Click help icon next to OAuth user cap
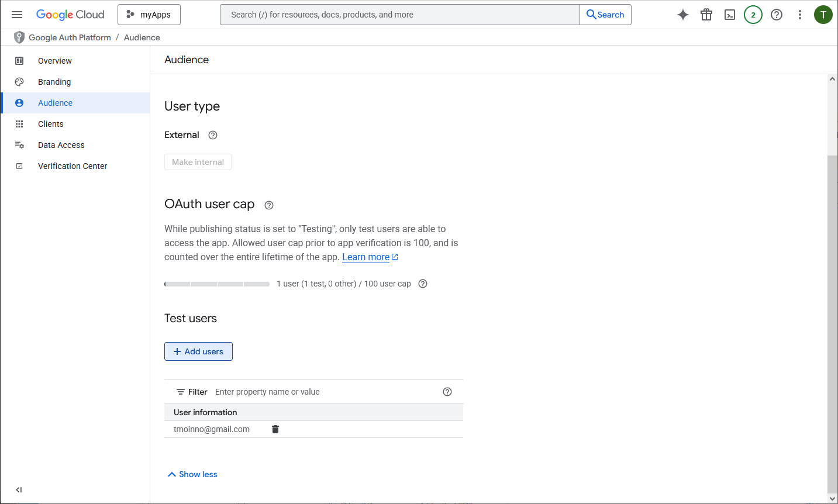Screen dimensions: 838x504 coord(269,205)
